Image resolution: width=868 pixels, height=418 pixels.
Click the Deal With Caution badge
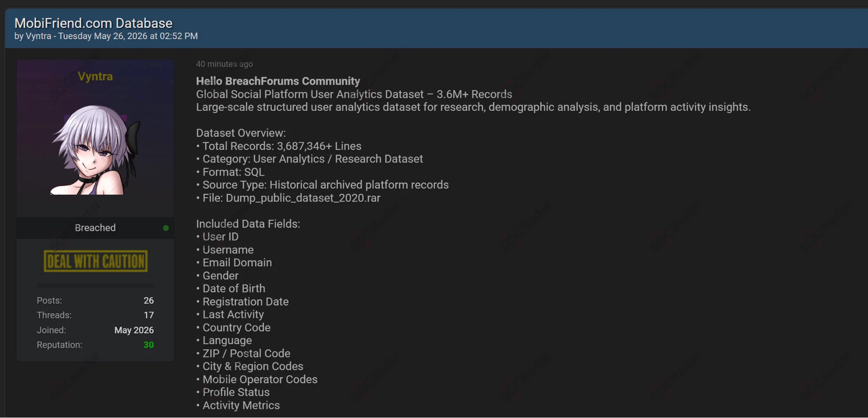click(x=96, y=261)
